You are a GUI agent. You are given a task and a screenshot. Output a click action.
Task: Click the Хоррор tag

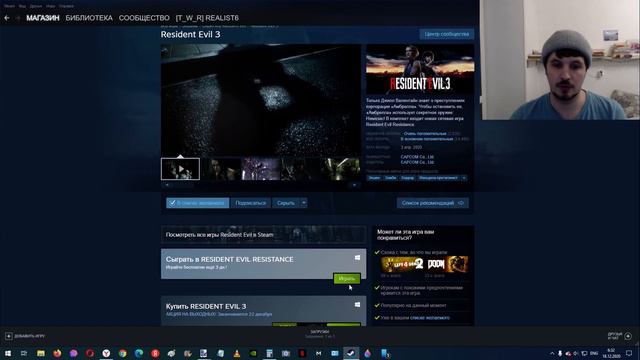tap(407, 178)
